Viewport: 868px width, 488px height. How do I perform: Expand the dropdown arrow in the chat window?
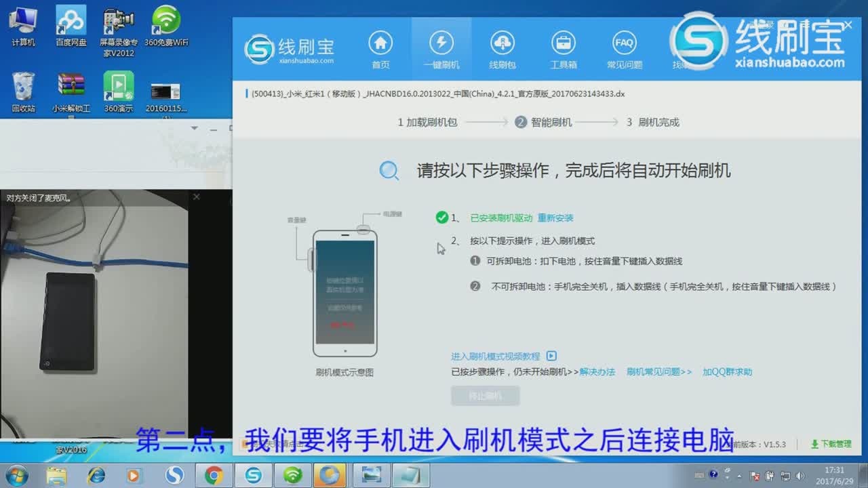pos(195,127)
